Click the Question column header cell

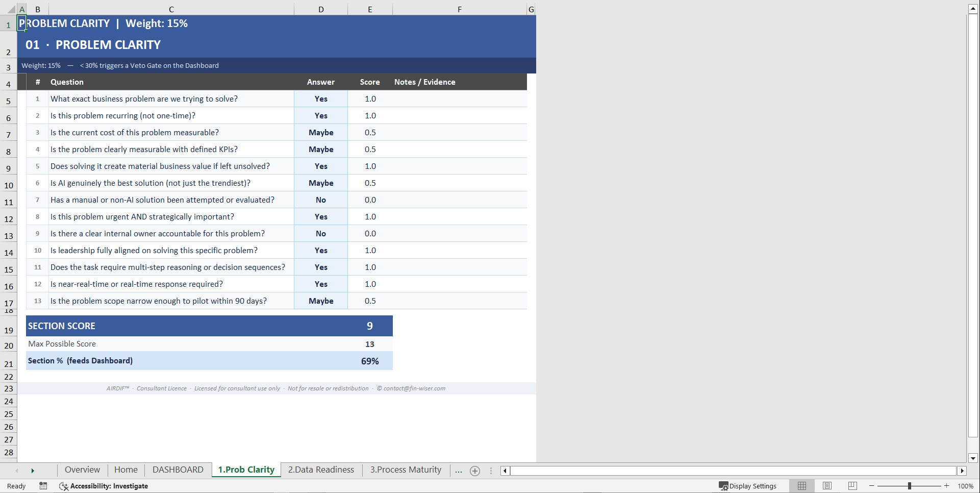pyautogui.click(x=171, y=82)
